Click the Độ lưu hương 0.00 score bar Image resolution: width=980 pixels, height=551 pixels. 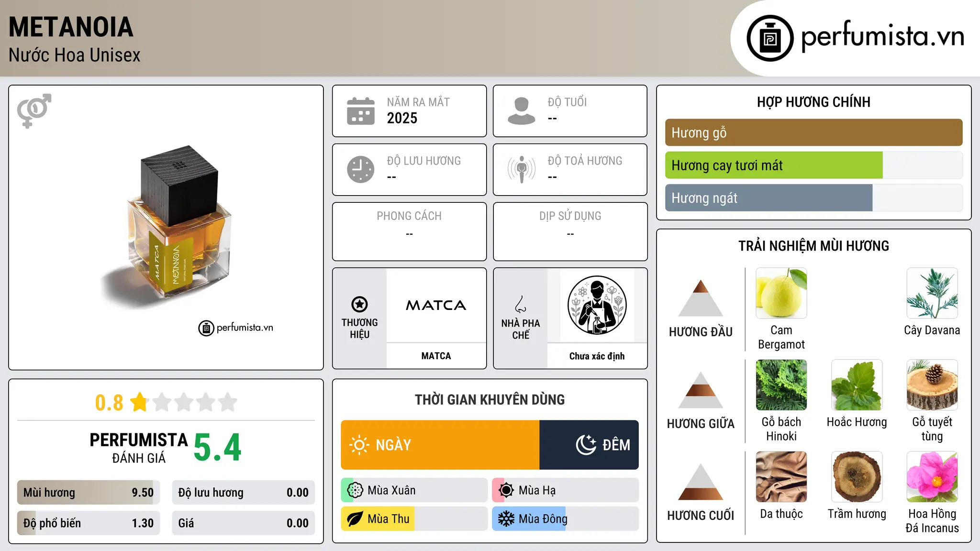[243, 492]
